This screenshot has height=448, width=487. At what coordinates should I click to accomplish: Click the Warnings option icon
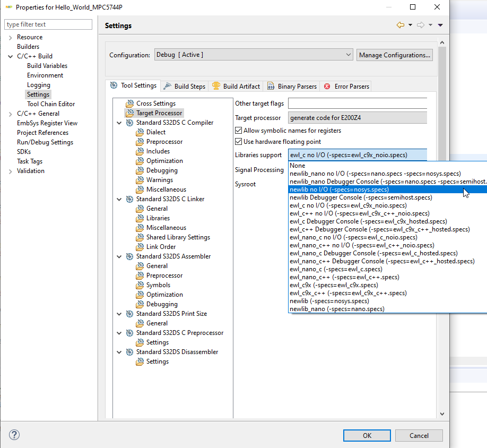coord(140,180)
